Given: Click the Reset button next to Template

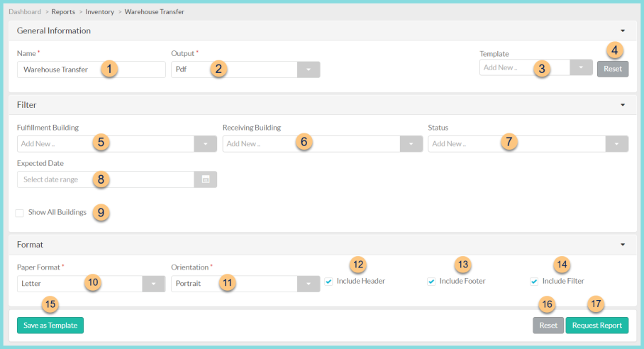Looking at the screenshot, I should pyautogui.click(x=612, y=69).
